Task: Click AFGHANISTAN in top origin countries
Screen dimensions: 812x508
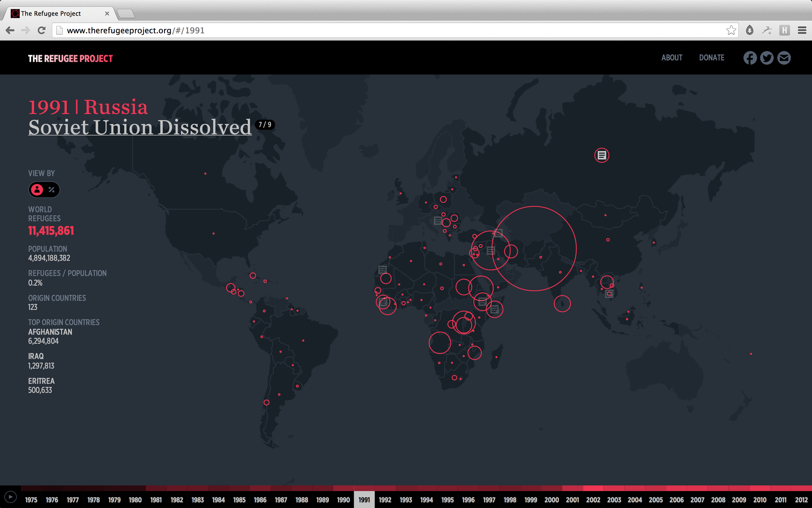Action: 50,332
